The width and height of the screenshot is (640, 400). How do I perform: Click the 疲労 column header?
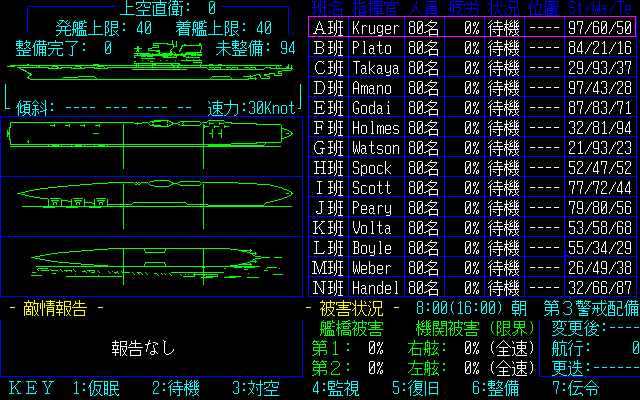click(463, 8)
